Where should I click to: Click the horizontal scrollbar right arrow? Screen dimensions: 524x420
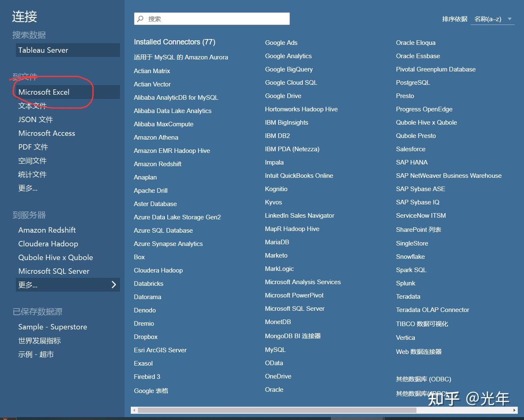click(x=514, y=410)
